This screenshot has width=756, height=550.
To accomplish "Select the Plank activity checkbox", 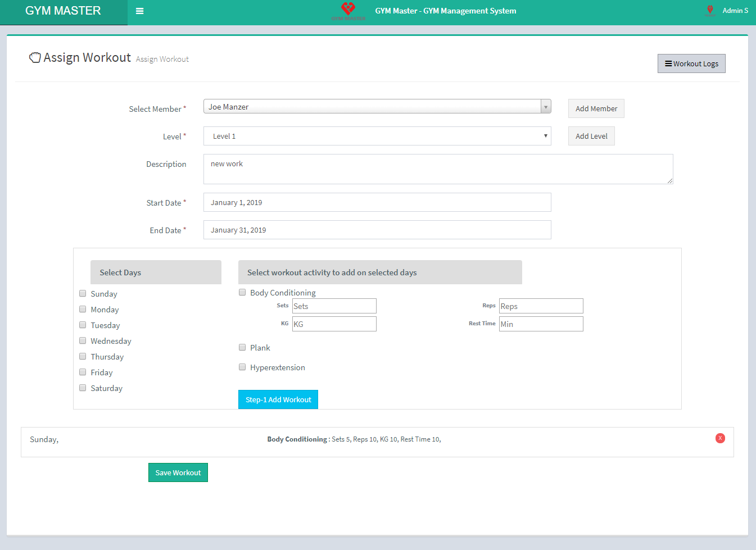I will point(242,347).
